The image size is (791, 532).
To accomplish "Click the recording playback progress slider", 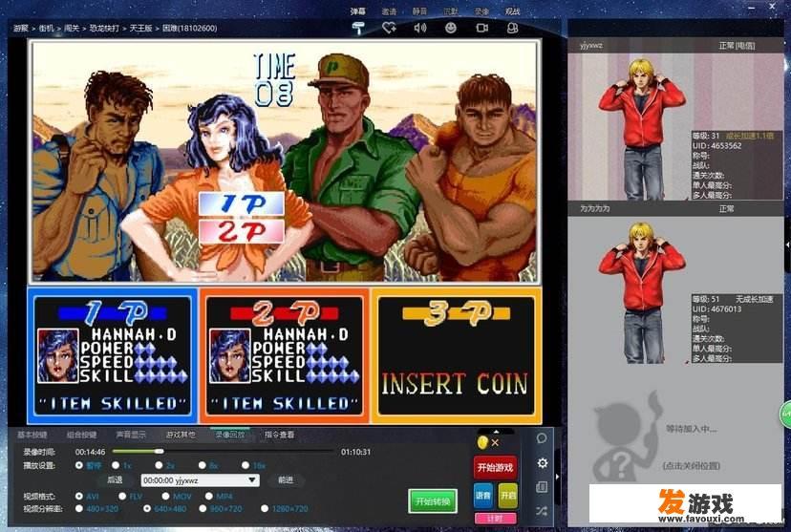I will (223, 452).
